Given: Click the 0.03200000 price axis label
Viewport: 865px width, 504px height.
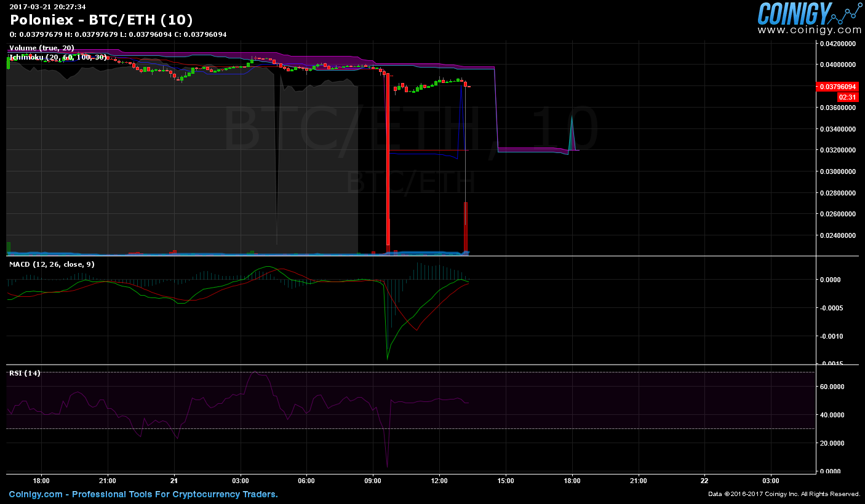Looking at the screenshot, I should (x=838, y=150).
